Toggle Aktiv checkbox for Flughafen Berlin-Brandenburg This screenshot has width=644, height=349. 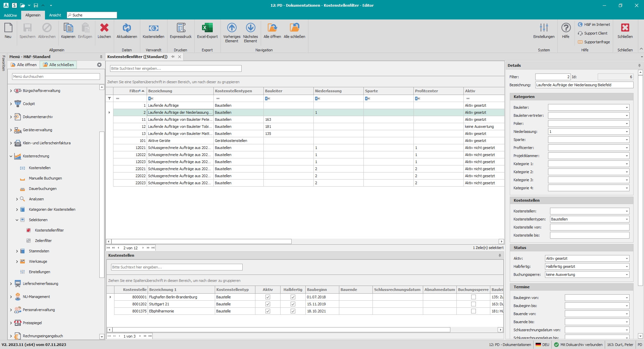click(x=268, y=297)
